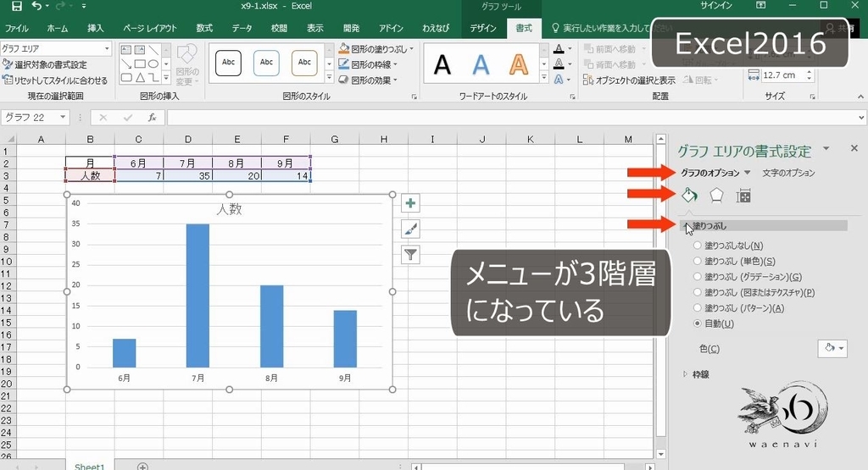This screenshot has height=470, width=868.
Task: Click the Text Outline A icon
Action: tap(559, 64)
